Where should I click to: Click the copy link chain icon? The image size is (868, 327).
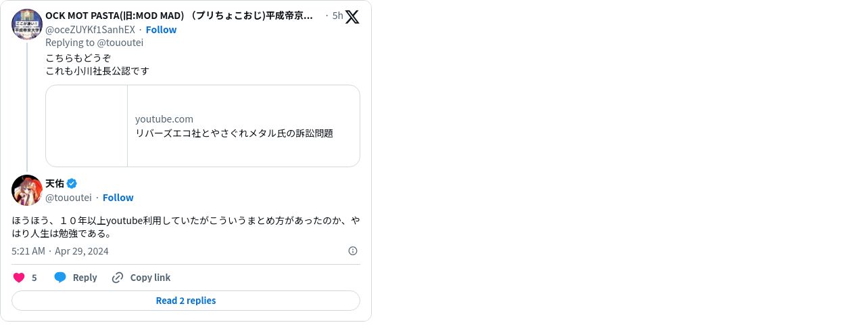click(118, 278)
